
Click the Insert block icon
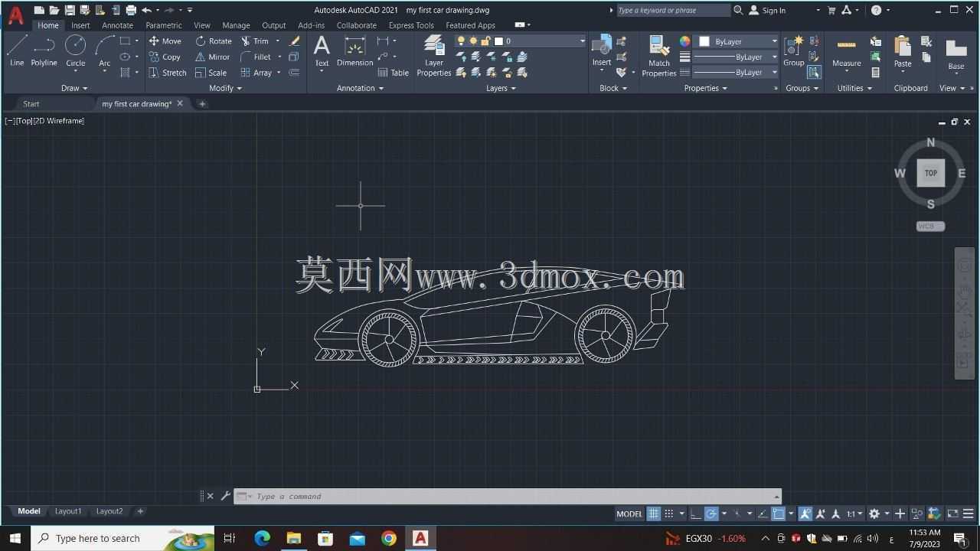pyautogui.click(x=602, y=49)
